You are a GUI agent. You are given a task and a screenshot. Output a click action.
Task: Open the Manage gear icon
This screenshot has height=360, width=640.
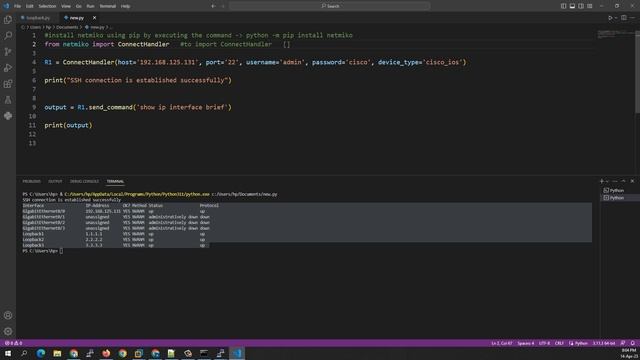8,331
